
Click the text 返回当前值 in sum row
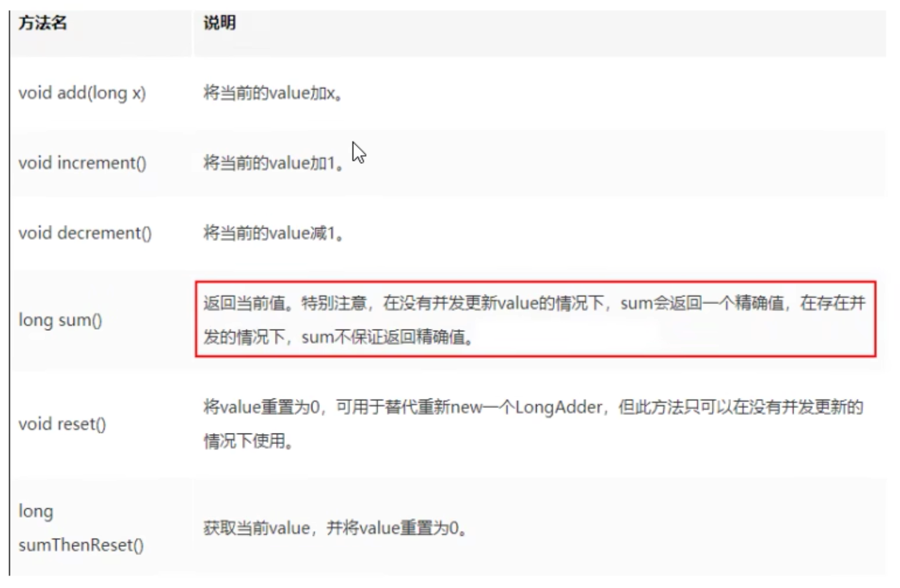coord(244,303)
